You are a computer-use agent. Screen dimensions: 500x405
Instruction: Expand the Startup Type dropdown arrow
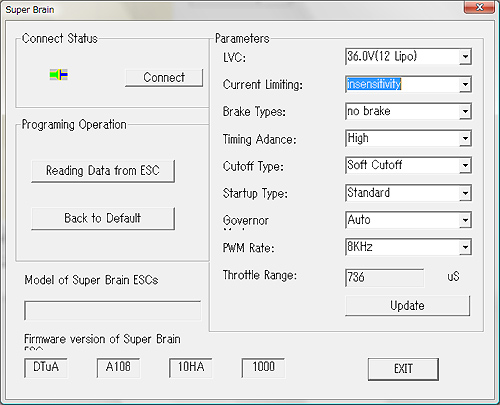click(465, 193)
